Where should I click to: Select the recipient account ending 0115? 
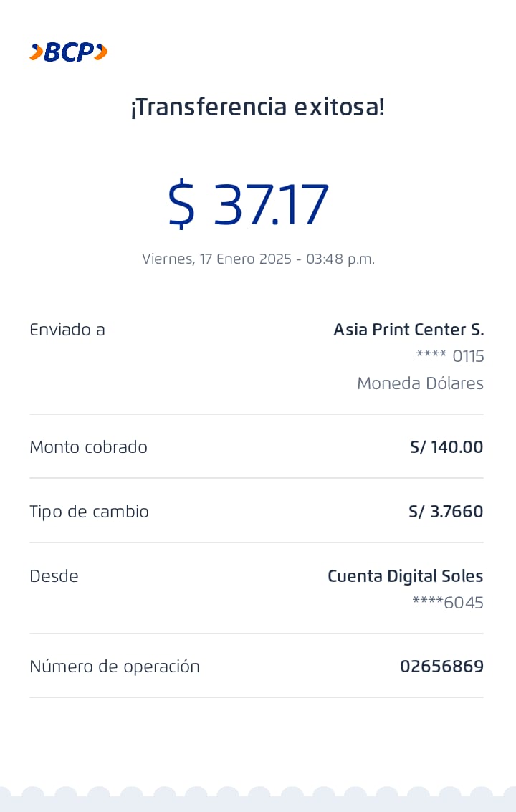point(450,356)
